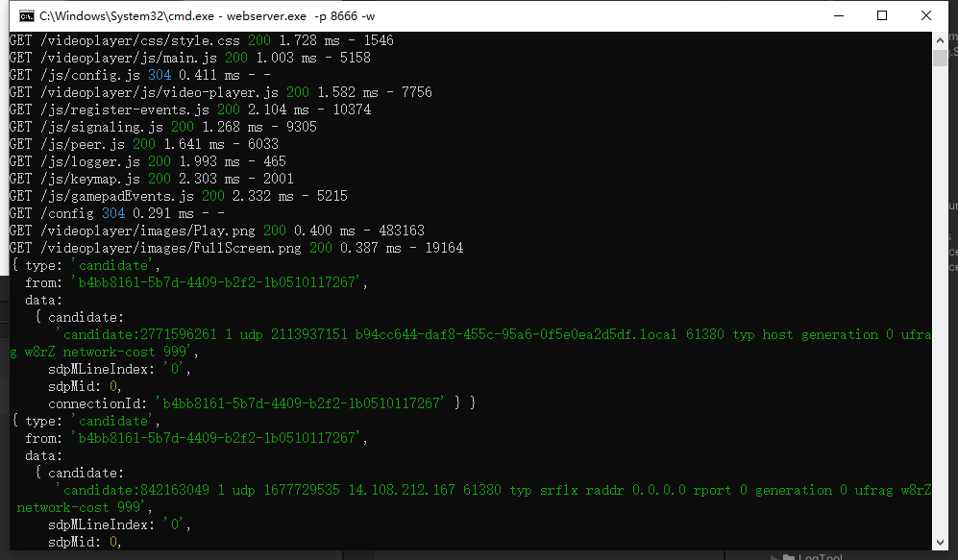Click the line GET /js/register-events.js

pos(190,110)
